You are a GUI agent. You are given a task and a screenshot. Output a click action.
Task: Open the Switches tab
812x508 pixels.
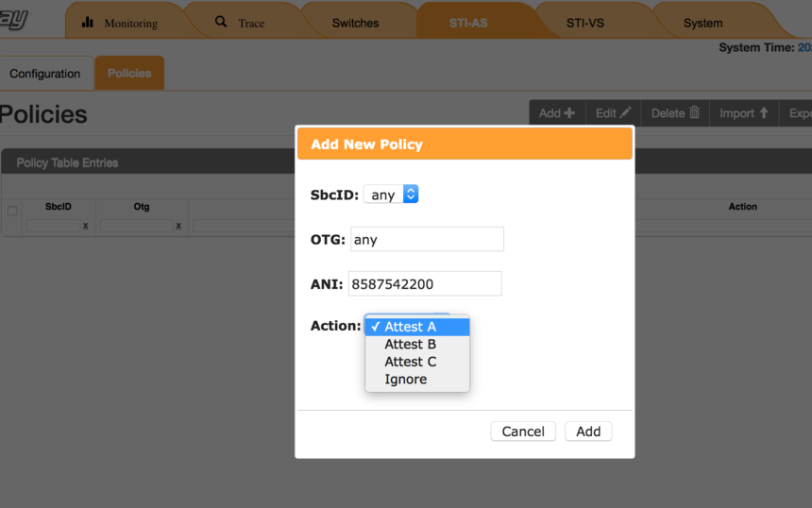(355, 23)
